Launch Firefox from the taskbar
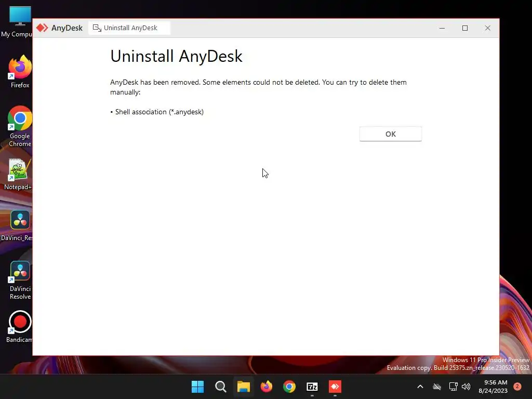 [x=267, y=387]
